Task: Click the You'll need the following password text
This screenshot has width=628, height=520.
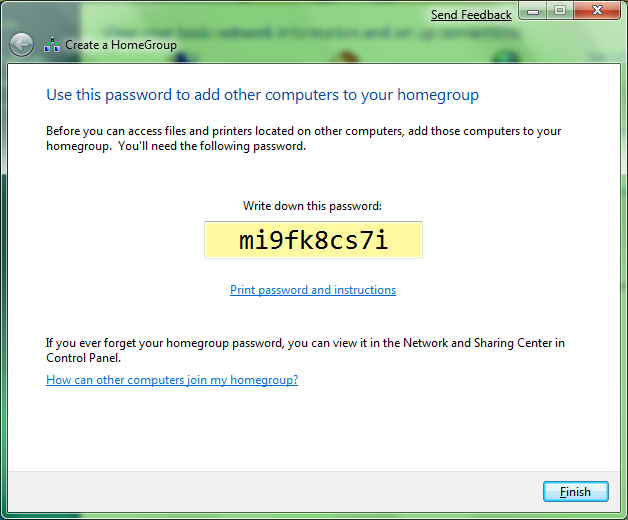Action: pyautogui.click(x=212, y=146)
